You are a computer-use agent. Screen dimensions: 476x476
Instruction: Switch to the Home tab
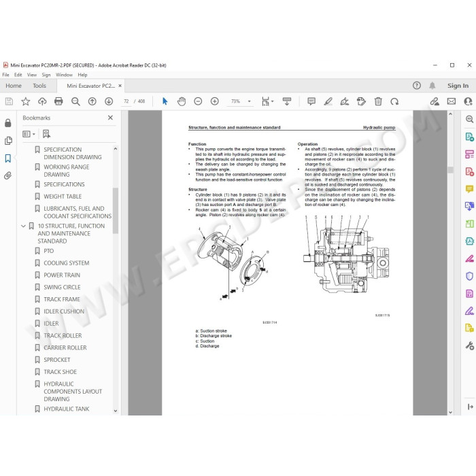tap(14, 86)
